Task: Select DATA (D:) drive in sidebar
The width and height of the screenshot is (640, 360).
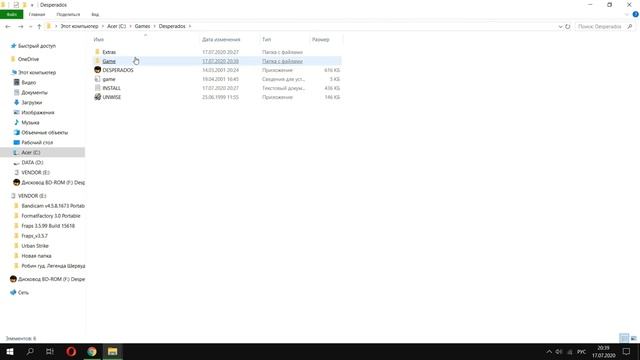Action: 32,162
